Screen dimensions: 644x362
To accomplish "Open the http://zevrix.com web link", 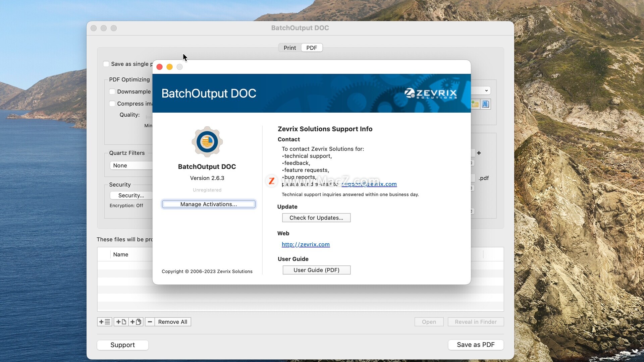I will [x=306, y=244].
